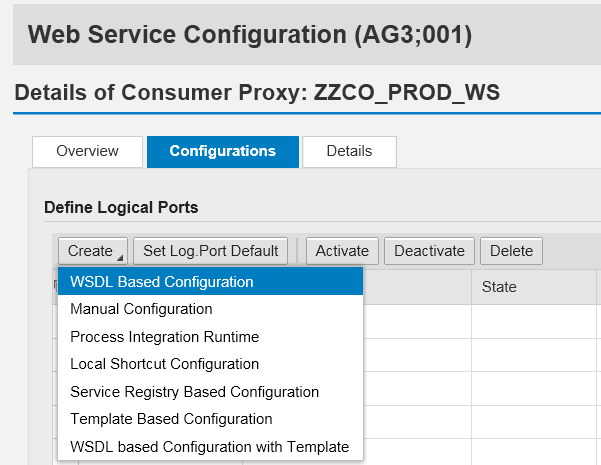The image size is (601, 465).
Task: Click the Configurations tab
Action: coord(223,151)
